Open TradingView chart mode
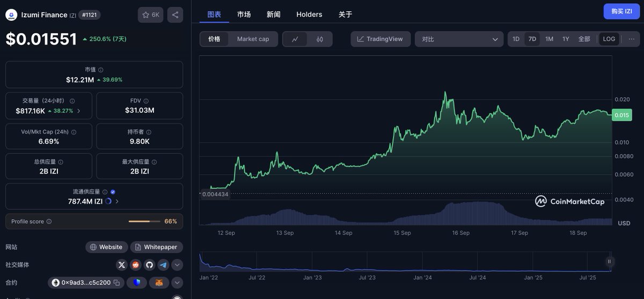644x299 pixels. point(381,39)
